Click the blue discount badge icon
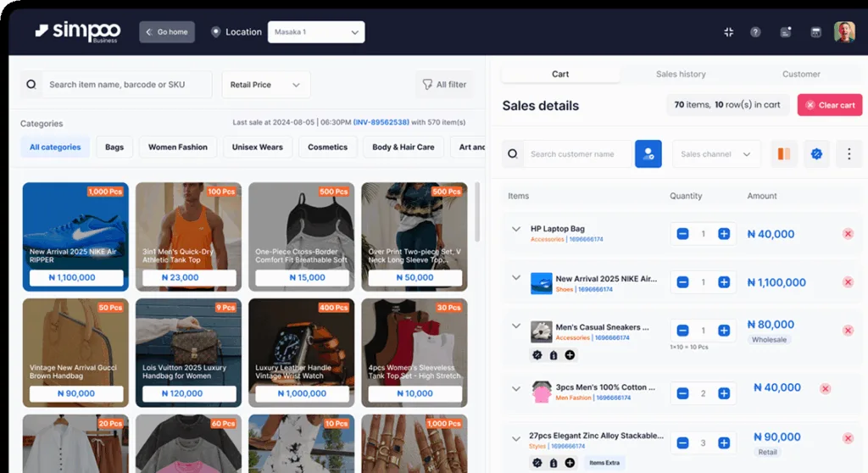 pos(816,154)
